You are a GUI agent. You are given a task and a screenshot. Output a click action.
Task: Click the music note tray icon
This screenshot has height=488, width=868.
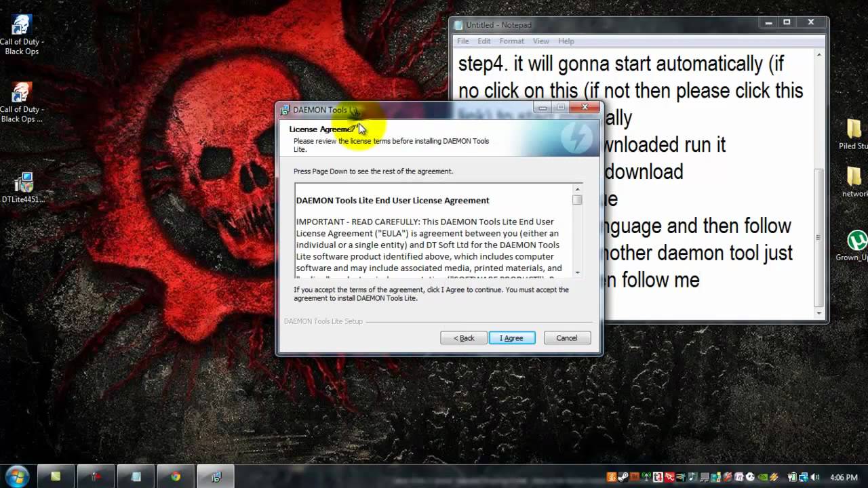click(693, 477)
